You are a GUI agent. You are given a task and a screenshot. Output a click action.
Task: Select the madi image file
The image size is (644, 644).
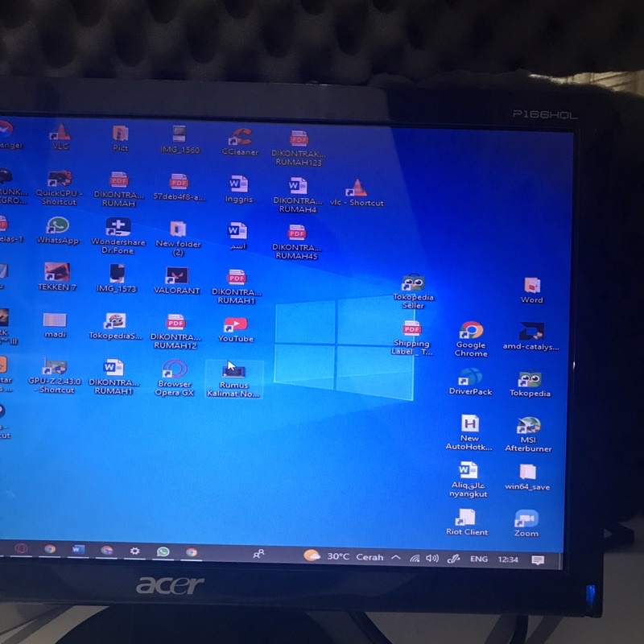[55, 325]
